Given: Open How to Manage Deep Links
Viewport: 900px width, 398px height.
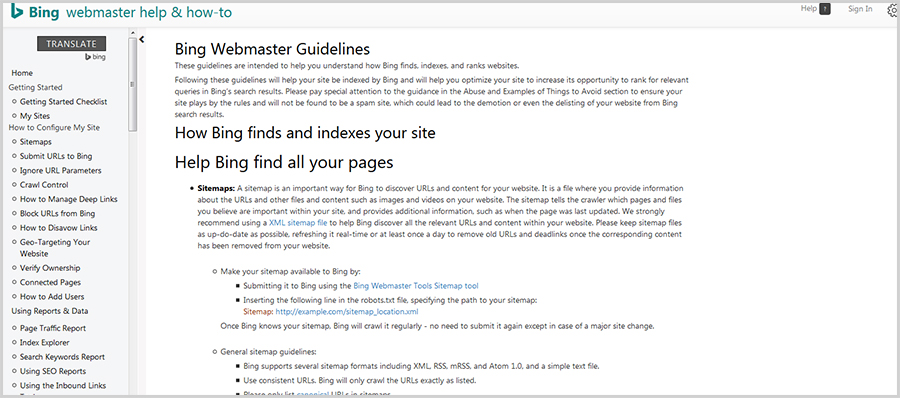Looking at the screenshot, I should 68,199.
